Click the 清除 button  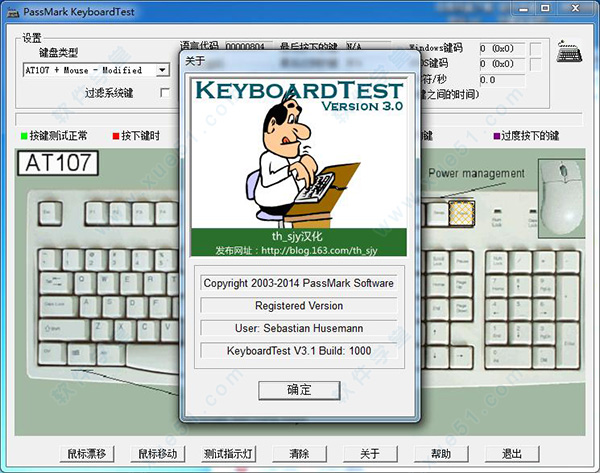(299, 454)
